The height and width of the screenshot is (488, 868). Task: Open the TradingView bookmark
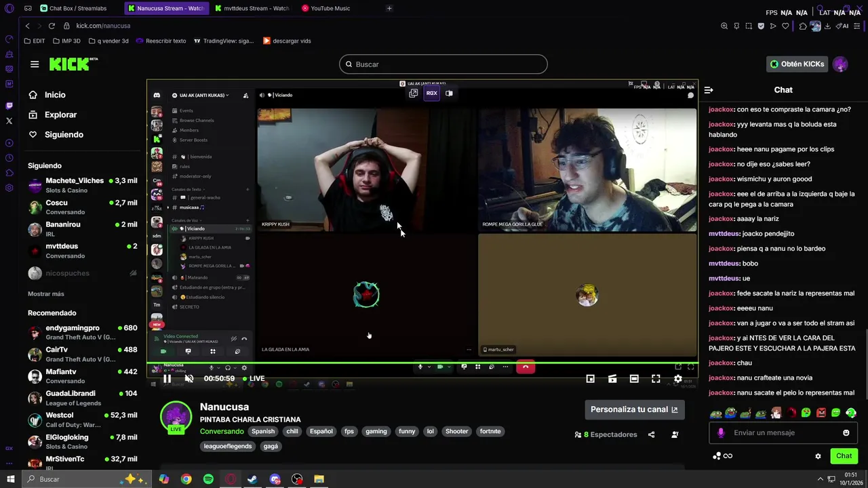224,41
